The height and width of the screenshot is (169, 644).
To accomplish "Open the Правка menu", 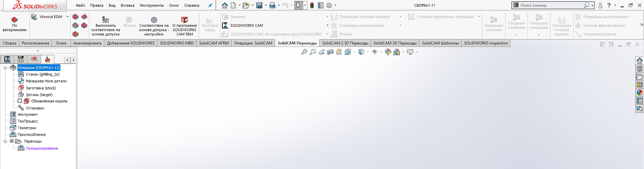I will [97, 5].
